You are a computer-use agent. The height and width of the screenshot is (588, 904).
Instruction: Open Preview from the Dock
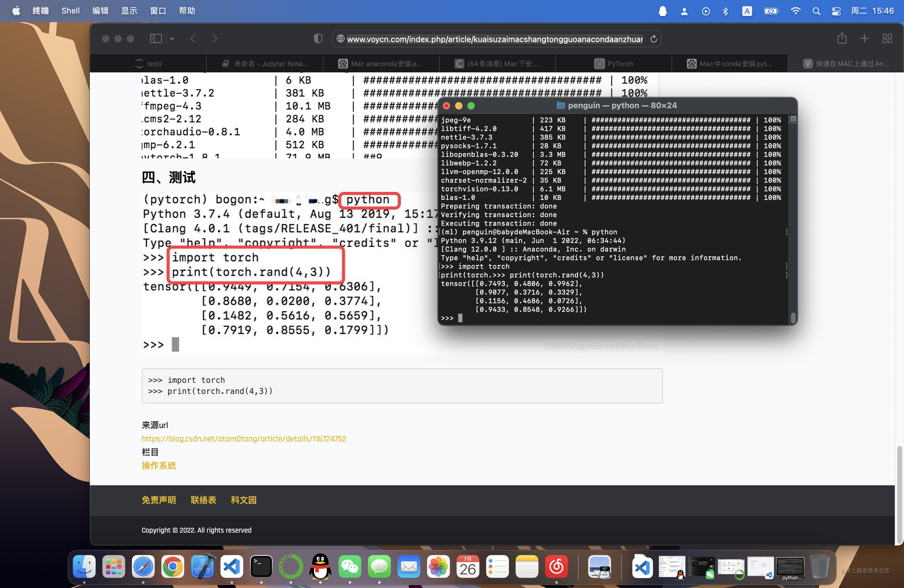pyautogui.click(x=600, y=566)
